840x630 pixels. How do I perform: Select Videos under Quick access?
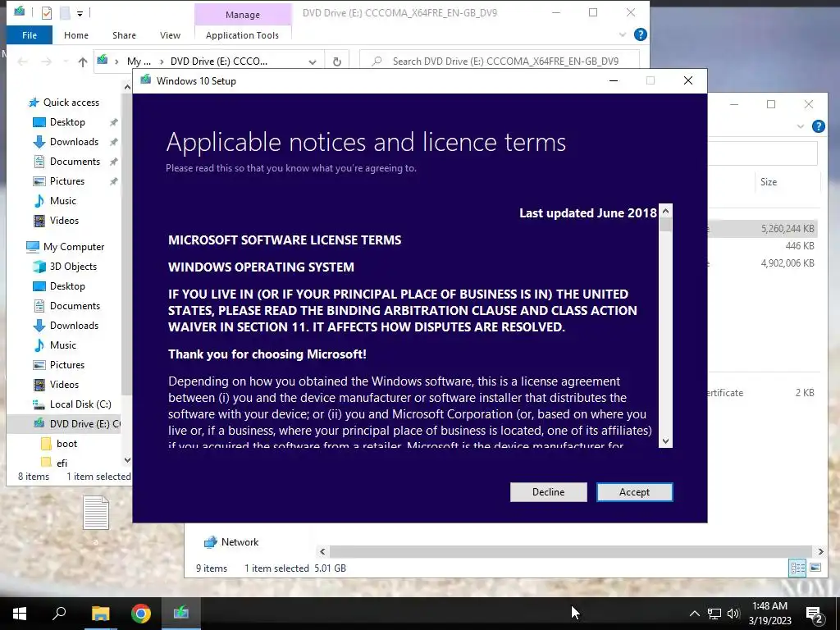(x=64, y=221)
